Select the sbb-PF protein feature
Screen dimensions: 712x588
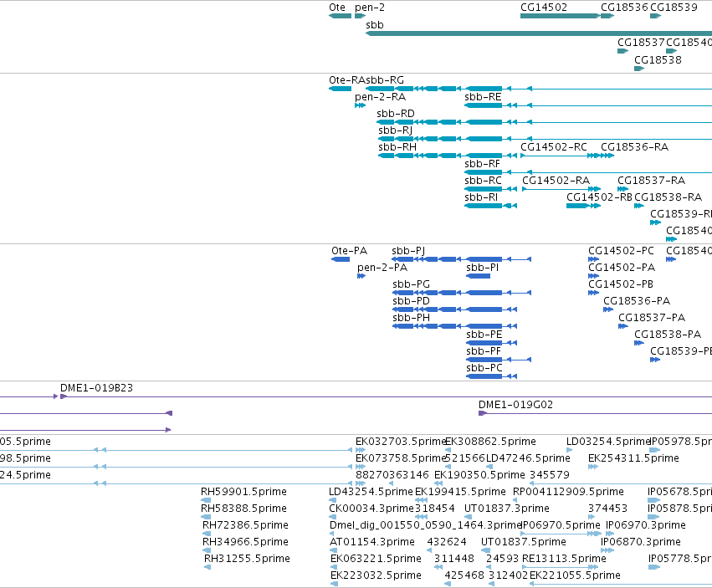[499, 360]
